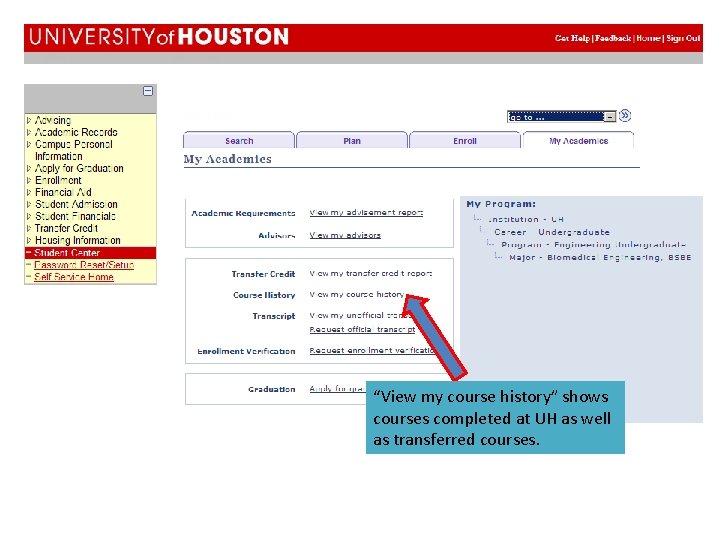Screen dimensions: 720x540
Task: Click the 'Institution - UH' program line
Action: (x=526, y=219)
